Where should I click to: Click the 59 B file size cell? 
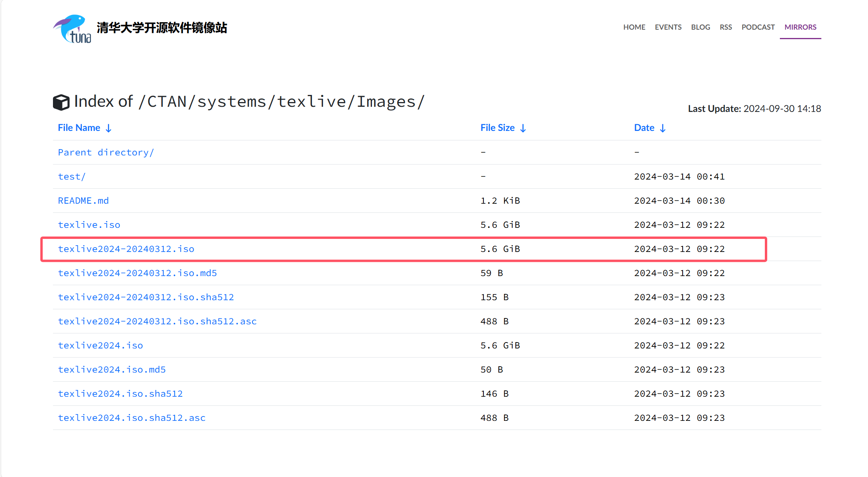coord(492,273)
